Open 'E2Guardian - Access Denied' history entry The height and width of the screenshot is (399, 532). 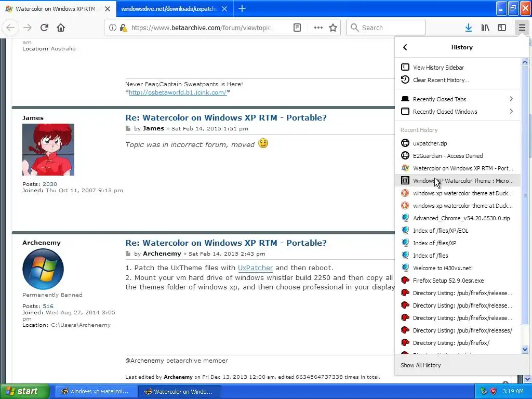click(x=457, y=156)
